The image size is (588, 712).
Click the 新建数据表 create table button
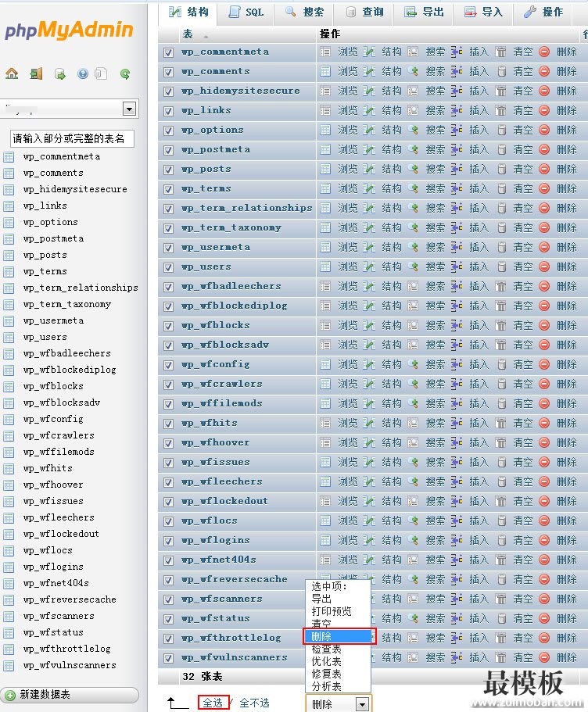[70, 695]
